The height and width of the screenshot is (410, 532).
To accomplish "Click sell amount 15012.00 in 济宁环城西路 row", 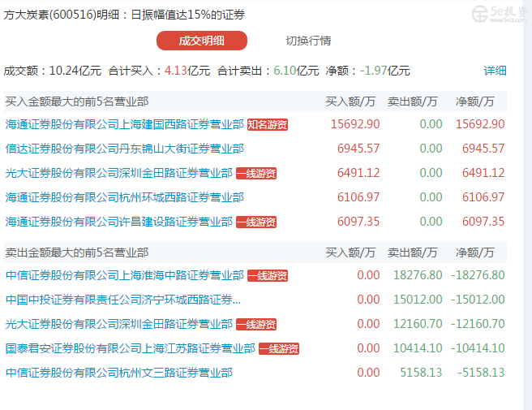I will pyautogui.click(x=418, y=300).
